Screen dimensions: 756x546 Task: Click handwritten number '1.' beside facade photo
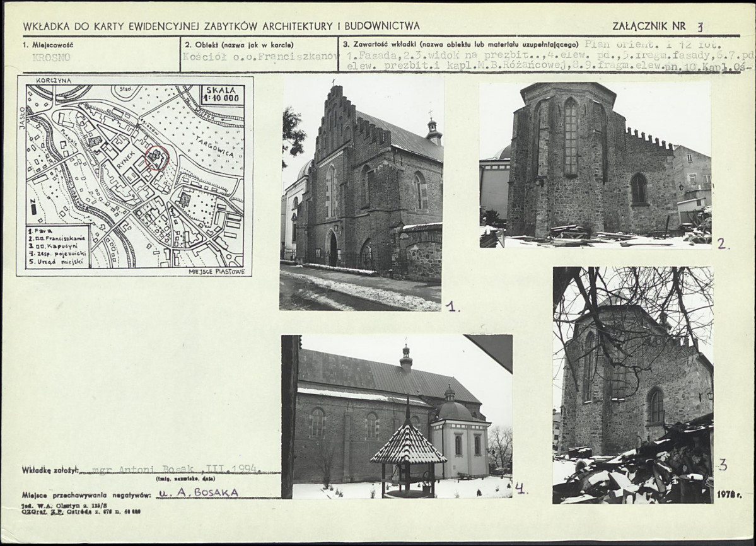453,306
